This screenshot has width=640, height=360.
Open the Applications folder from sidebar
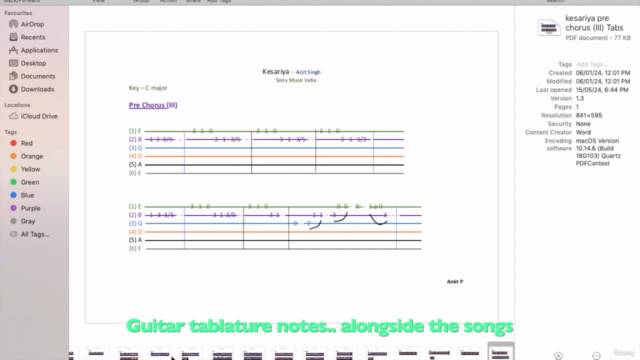[34, 50]
